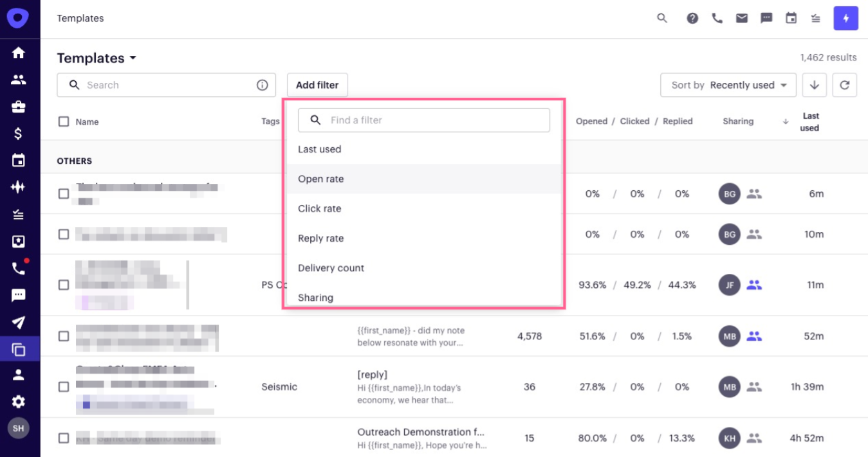Toggle sort direction arrow button

(814, 85)
